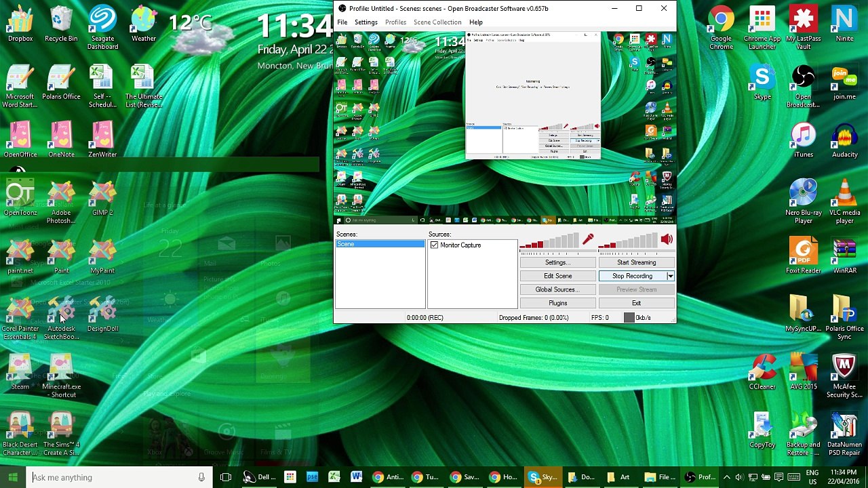The height and width of the screenshot is (488, 868).
Task: Select the DataNumen PSD Repair icon
Action: pos(844,434)
